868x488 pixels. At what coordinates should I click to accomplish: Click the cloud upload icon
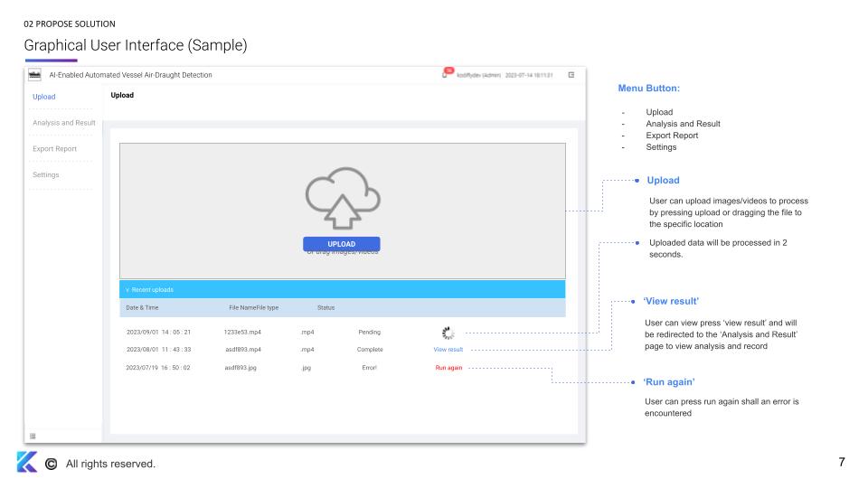tap(342, 203)
